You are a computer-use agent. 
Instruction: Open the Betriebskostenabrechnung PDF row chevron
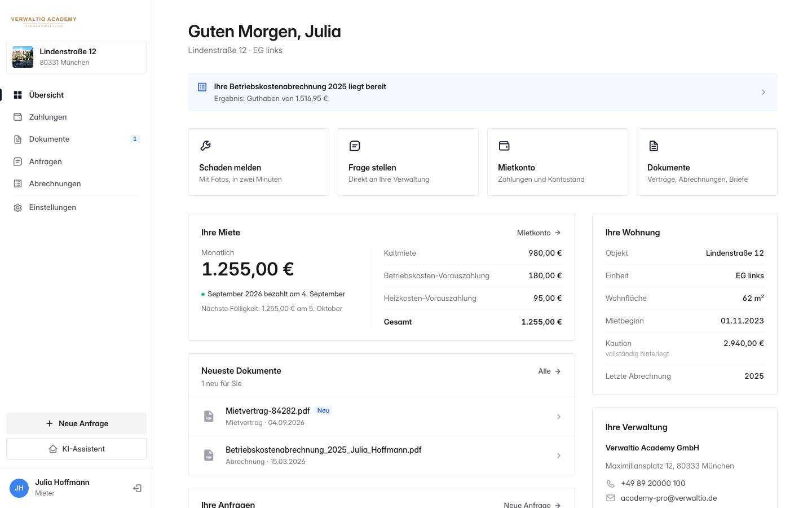pyautogui.click(x=559, y=456)
